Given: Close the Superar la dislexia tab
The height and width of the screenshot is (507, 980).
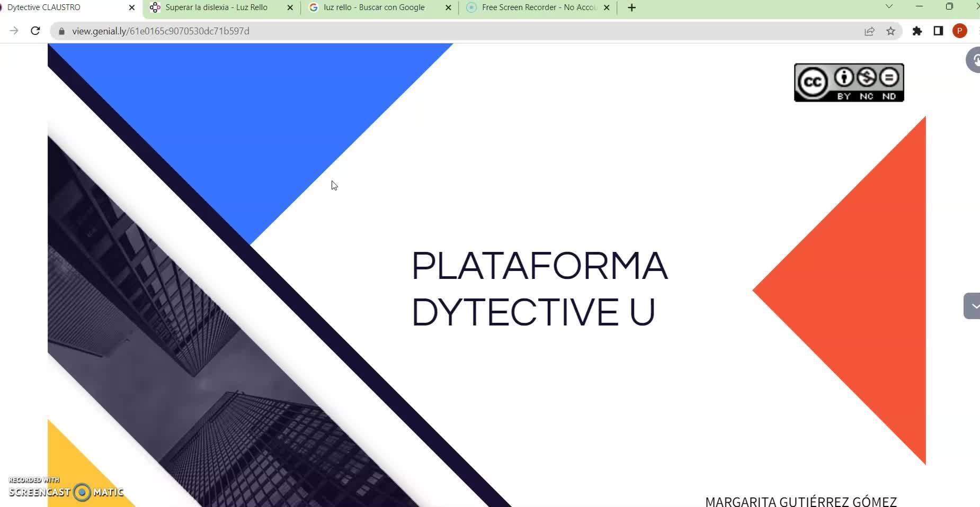Looking at the screenshot, I should coord(290,8).
